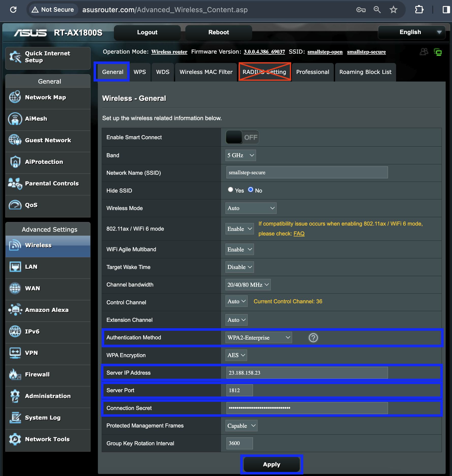Switch to the Professional tab
452x476 pixels.
[312, 72]
